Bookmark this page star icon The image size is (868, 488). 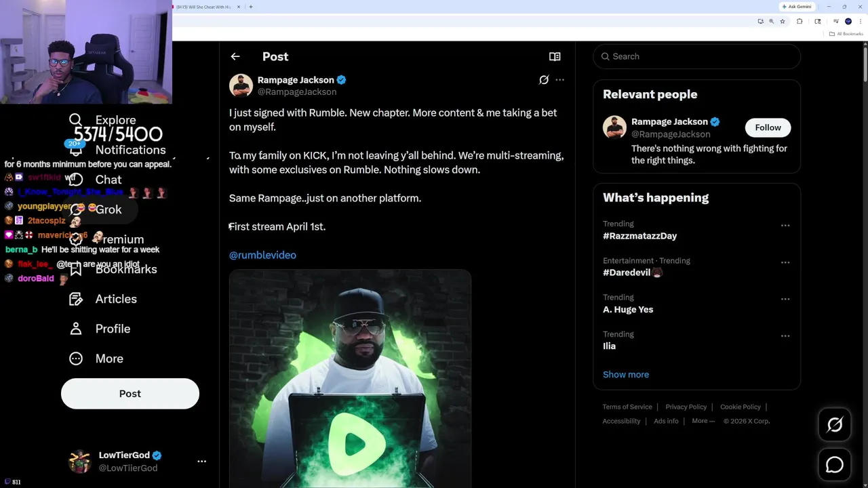[783, 22]
